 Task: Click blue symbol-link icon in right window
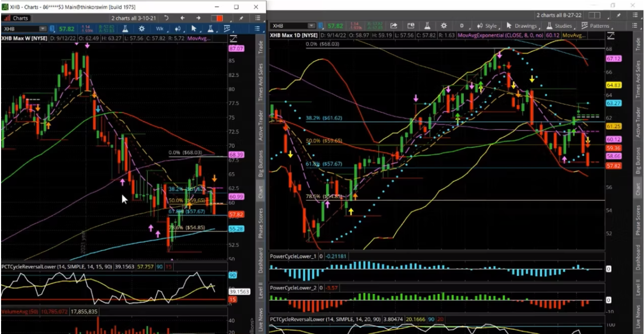[x=321, y=26]
